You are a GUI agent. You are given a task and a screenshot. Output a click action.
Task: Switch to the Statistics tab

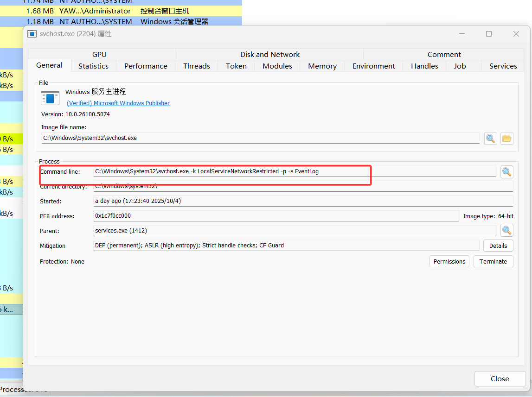point(93,66)
